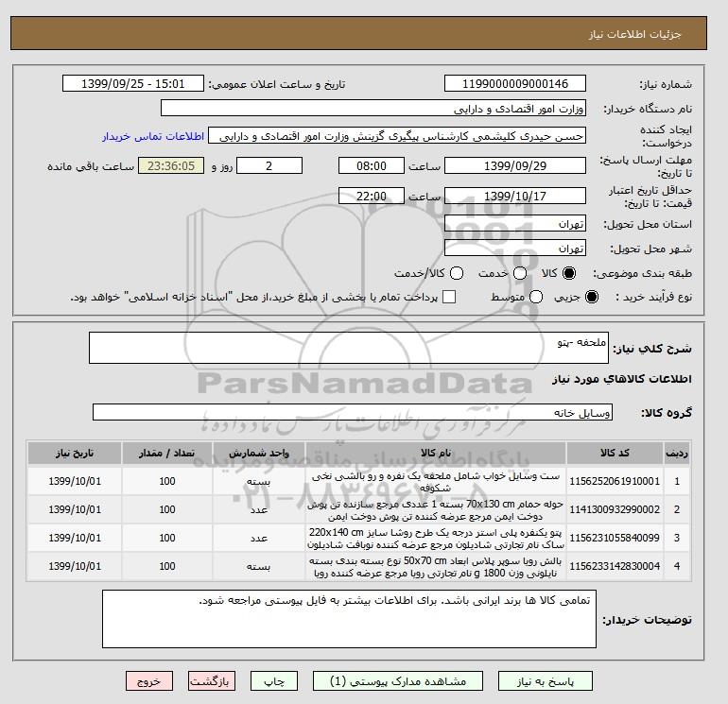Click the کد کالا column header
Image resolution: width=728 pixels, height=704 pixels.
615,453
